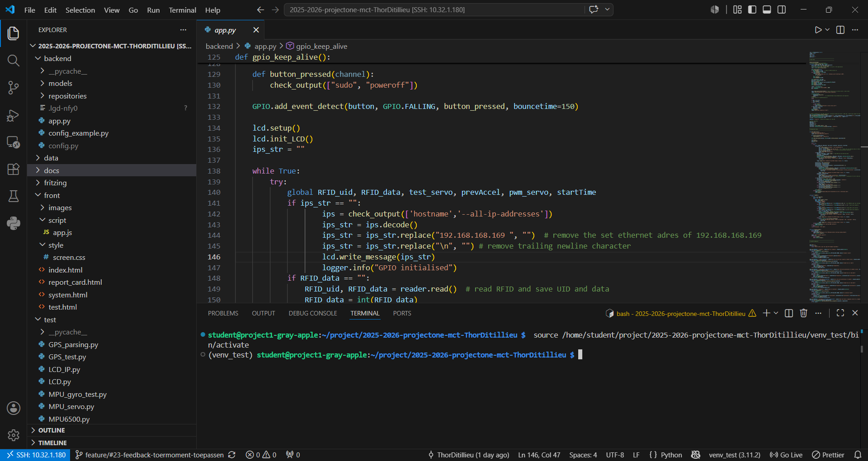Close the app.py editor tab

[x=256, y=30]
